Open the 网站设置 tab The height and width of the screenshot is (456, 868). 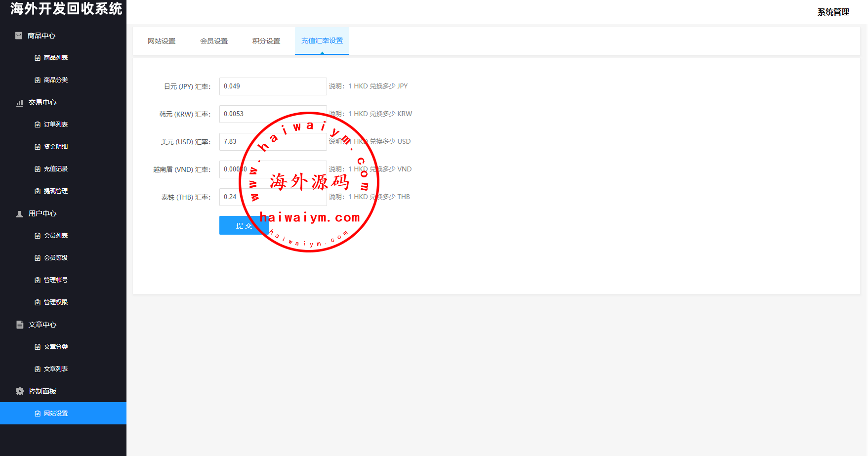(x=162, y=41)
